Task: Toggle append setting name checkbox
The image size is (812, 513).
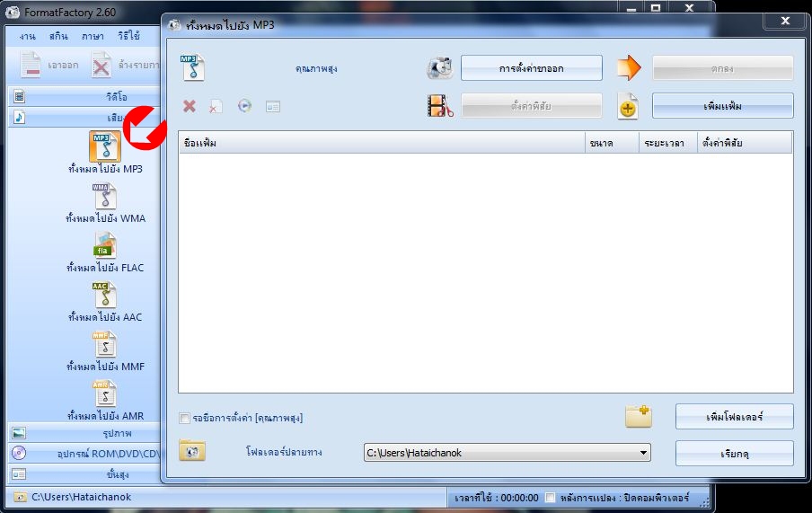Action: click(184, 418)
